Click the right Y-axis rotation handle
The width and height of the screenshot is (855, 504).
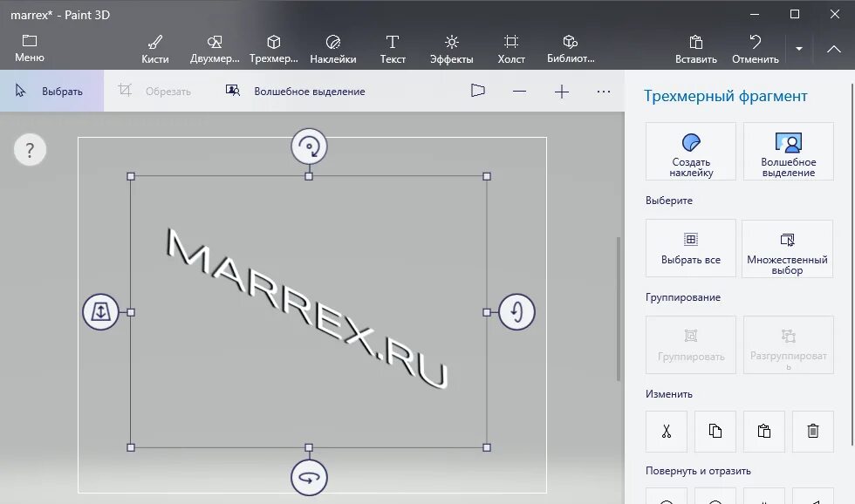click(516, 312)
